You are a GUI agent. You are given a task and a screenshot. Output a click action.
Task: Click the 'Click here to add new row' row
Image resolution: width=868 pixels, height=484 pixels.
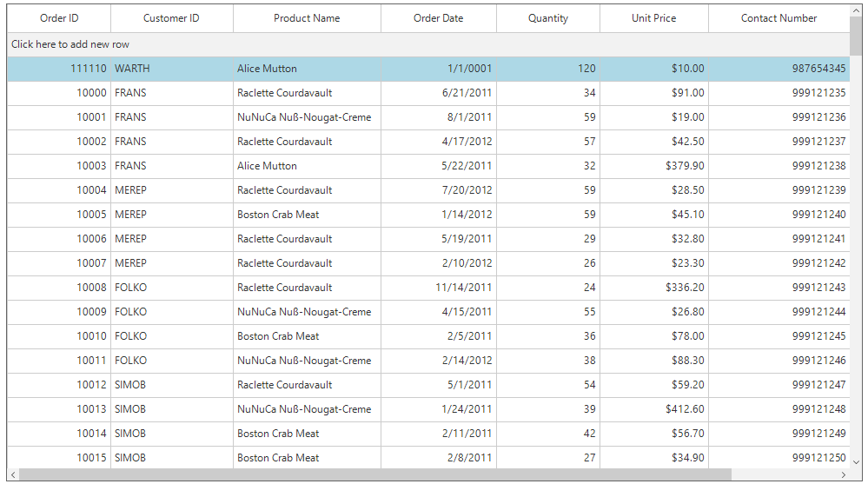tap(428, 44)
